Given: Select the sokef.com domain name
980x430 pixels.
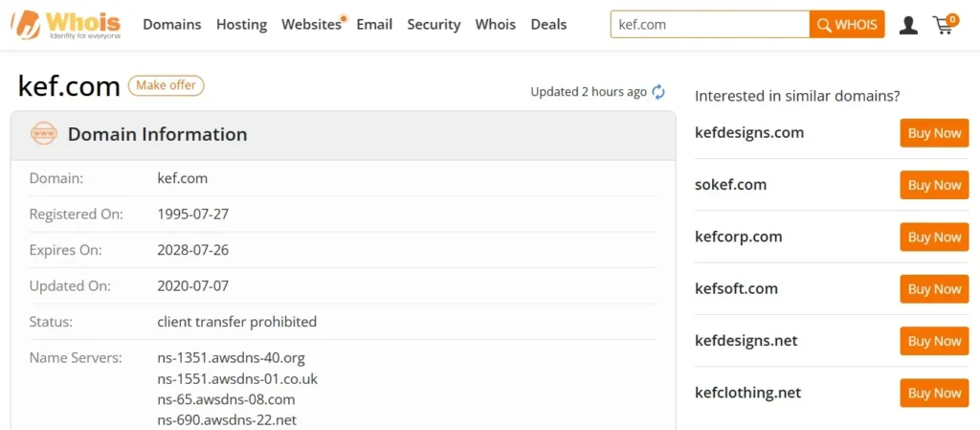Looking at the screenshot, I should (x=730, y=185).
